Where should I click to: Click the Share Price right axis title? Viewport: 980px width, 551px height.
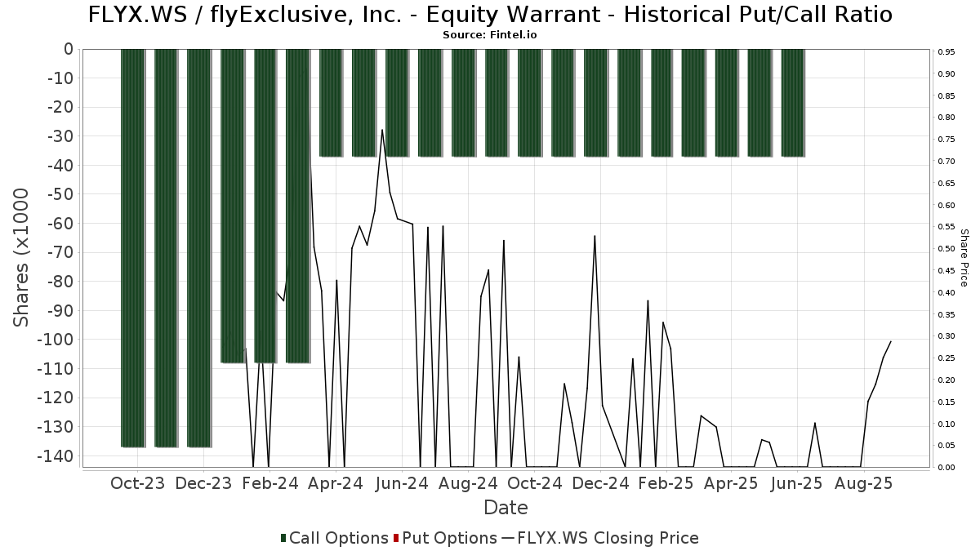click(x=964, y=258)
